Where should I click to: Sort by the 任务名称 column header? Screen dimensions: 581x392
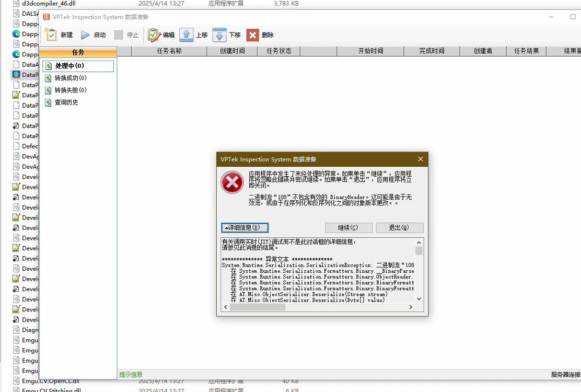click(169, 51)
